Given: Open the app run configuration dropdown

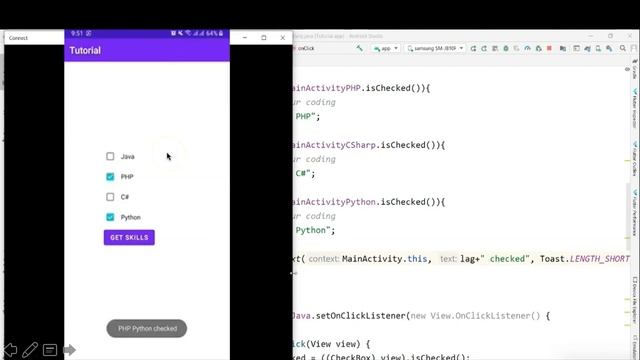Looking at the screenshot, I should coord(386,48).
